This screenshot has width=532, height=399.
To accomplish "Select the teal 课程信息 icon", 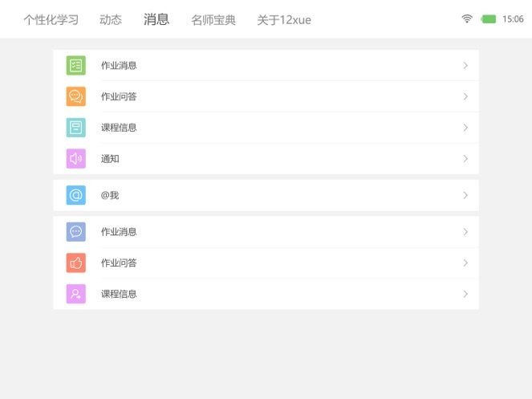I will pos(75,128).
